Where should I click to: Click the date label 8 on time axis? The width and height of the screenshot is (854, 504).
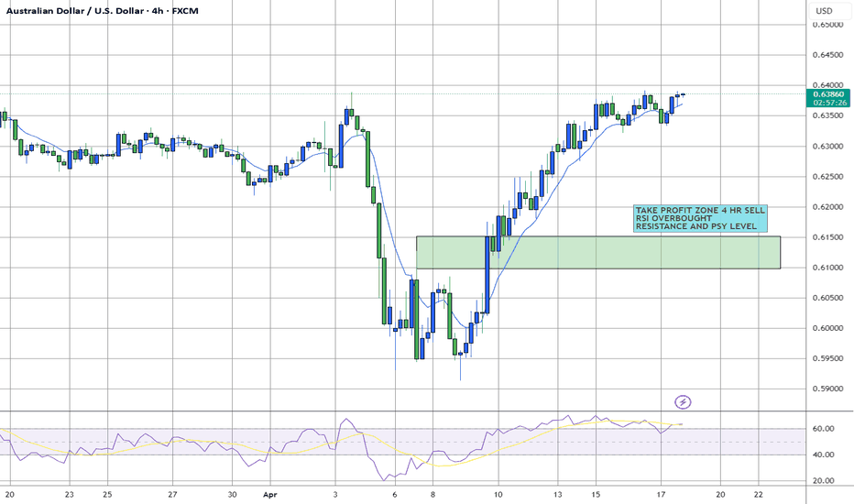(x=433, y=495)
